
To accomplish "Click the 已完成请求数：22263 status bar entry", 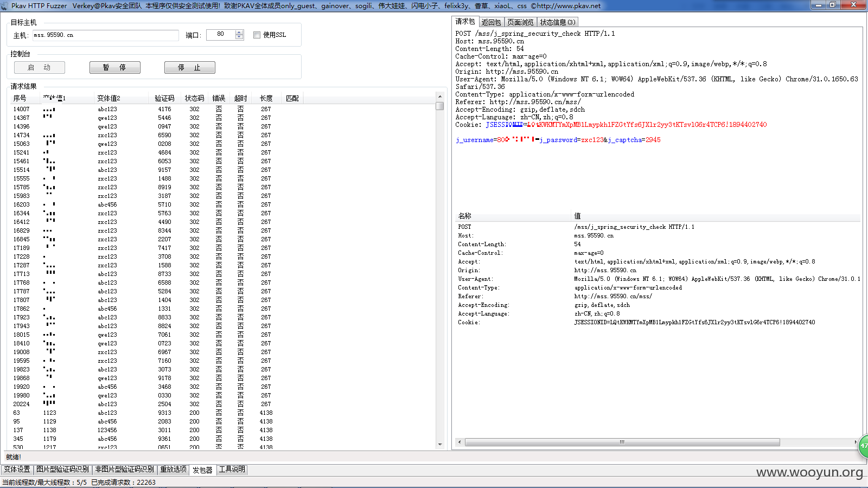I will click(x=123, y=482).
